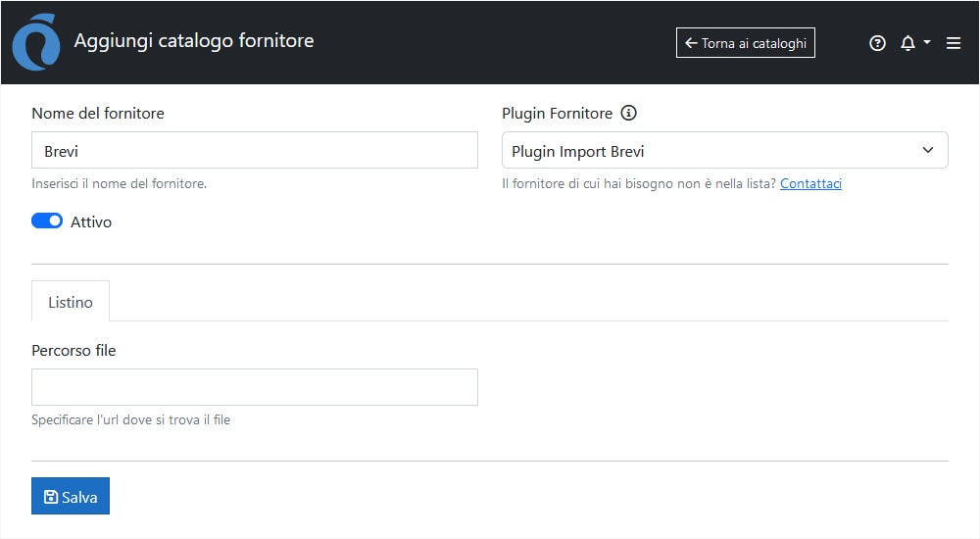Click 'Specificare l'url dove si trova il file' hint

(x=131, y=419)
